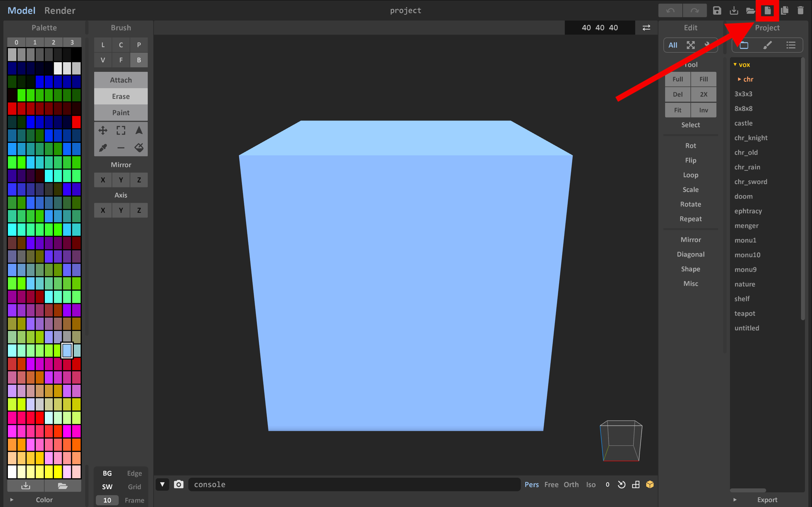
Task: Switch to the Render tab
Action: 60,10
